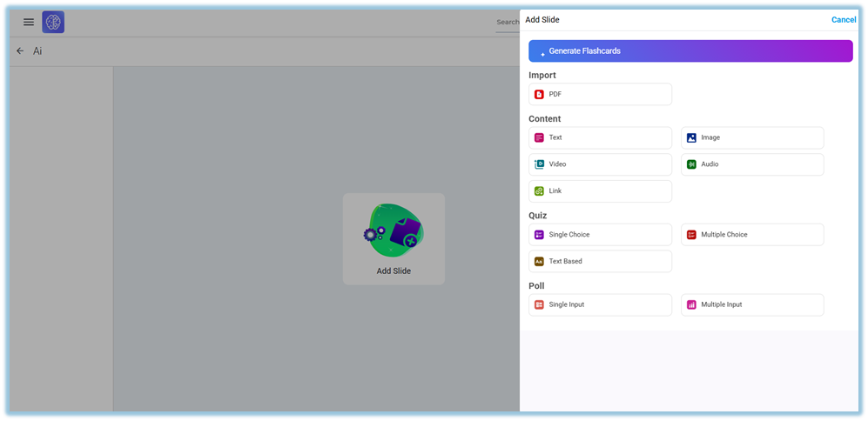Image resolution: width=868 pixels, height=421 pixels.
Task: Add a Single Input poll slide
Action: click(x=600, y=304)
